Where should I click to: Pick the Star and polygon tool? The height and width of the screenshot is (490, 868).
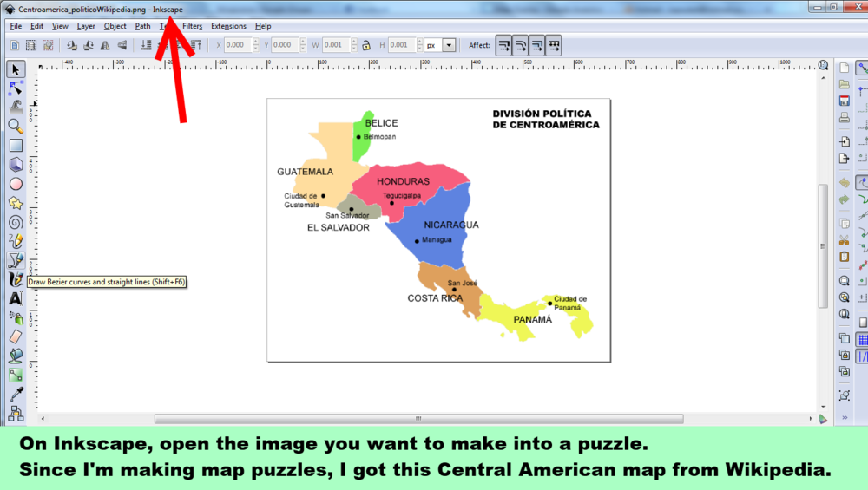[x=16, y=203]
